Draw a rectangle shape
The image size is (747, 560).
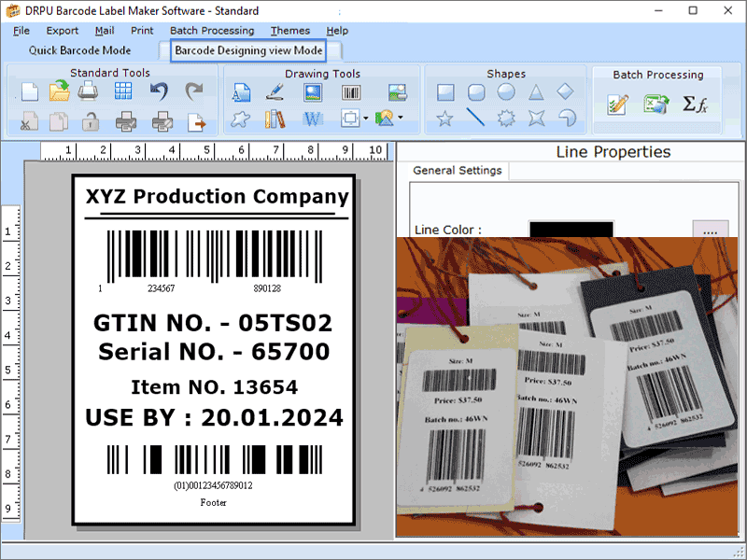click(x=446, y=91)
